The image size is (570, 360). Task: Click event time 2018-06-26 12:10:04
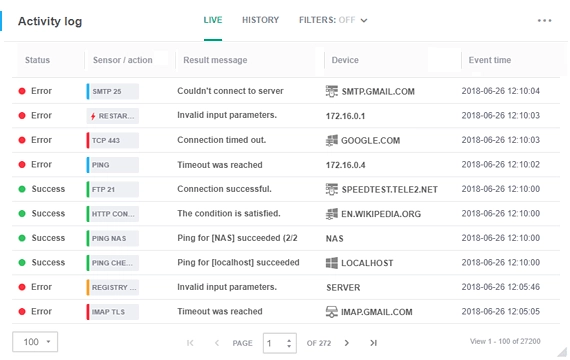tap(501, 91)
